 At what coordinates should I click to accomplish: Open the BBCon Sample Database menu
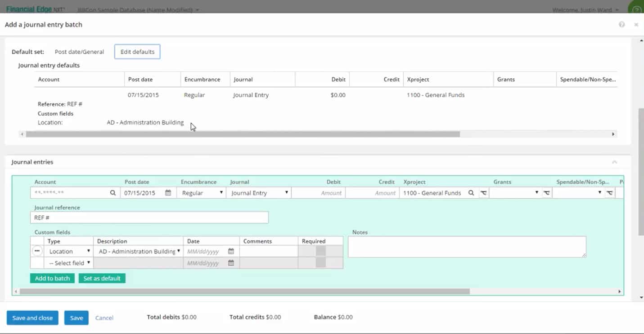click(138, 10)
